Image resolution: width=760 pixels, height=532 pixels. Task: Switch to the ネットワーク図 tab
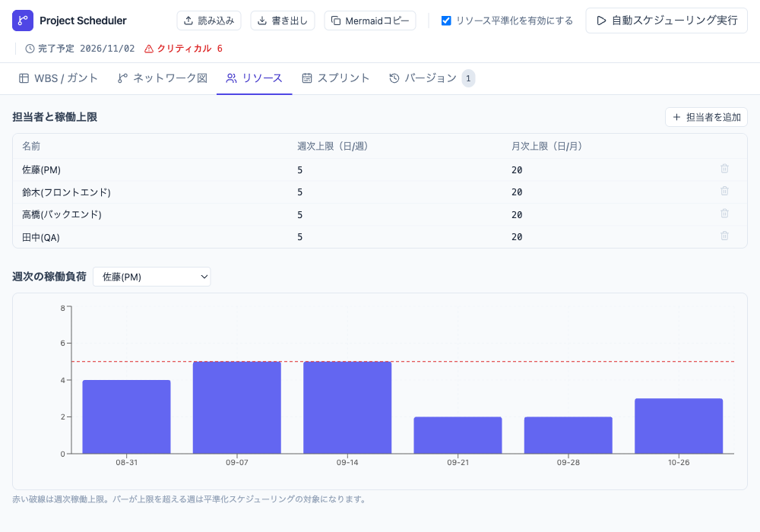163,78
